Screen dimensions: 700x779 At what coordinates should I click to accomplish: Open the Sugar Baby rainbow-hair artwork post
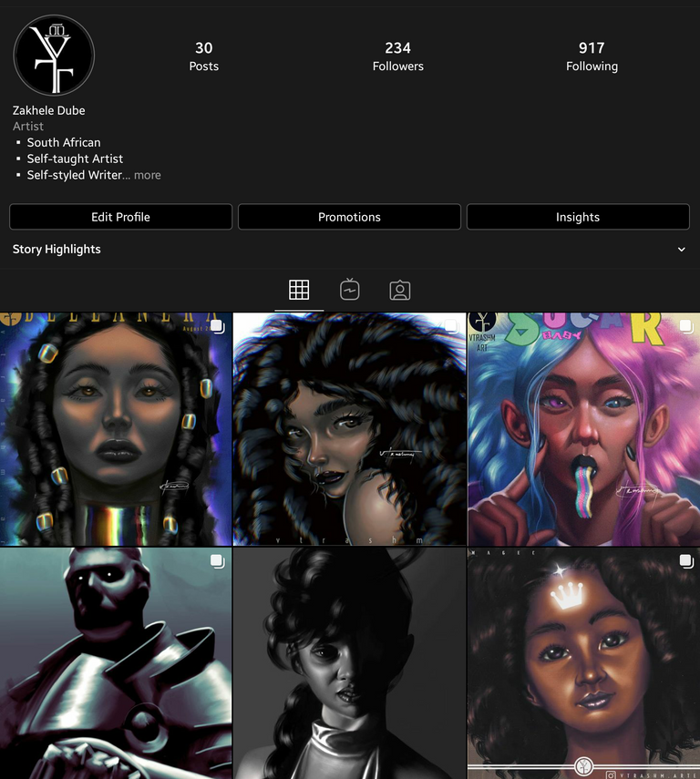coord(583,429)
